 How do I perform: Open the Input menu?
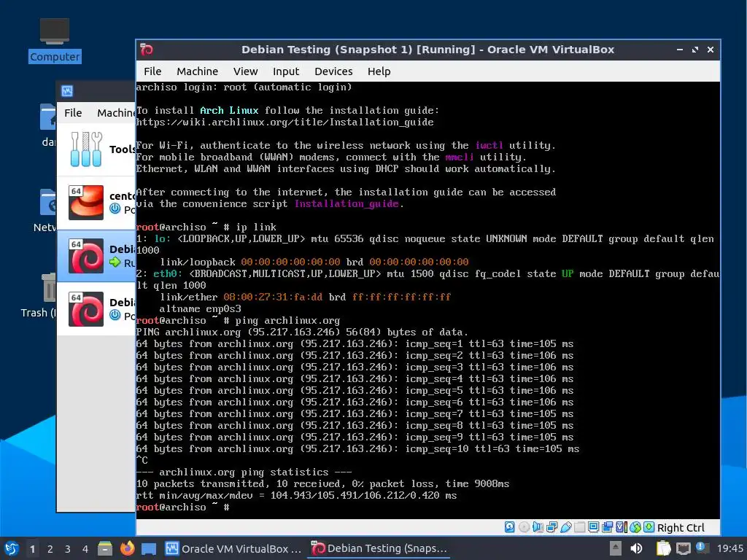(286, 71)
